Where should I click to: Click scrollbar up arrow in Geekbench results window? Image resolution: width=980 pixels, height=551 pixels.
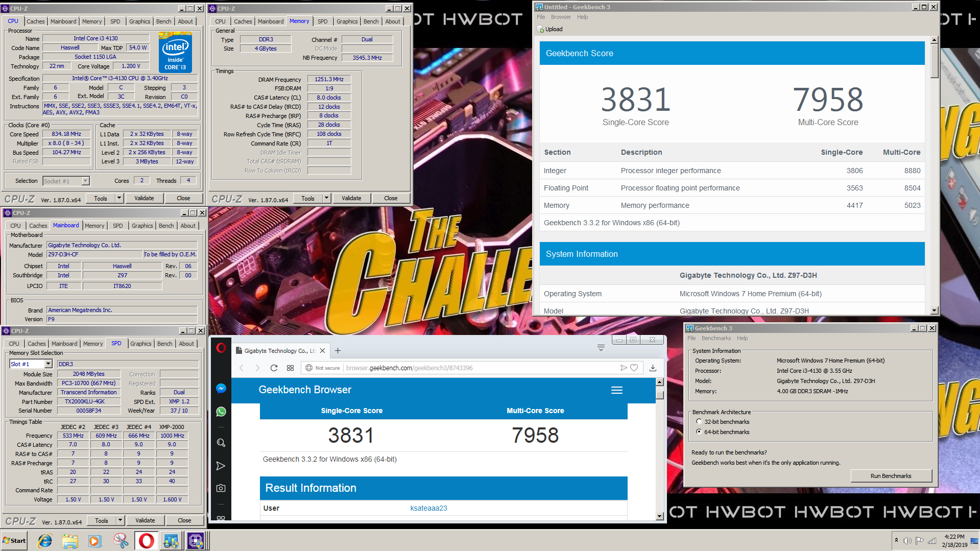coord(934,40)
